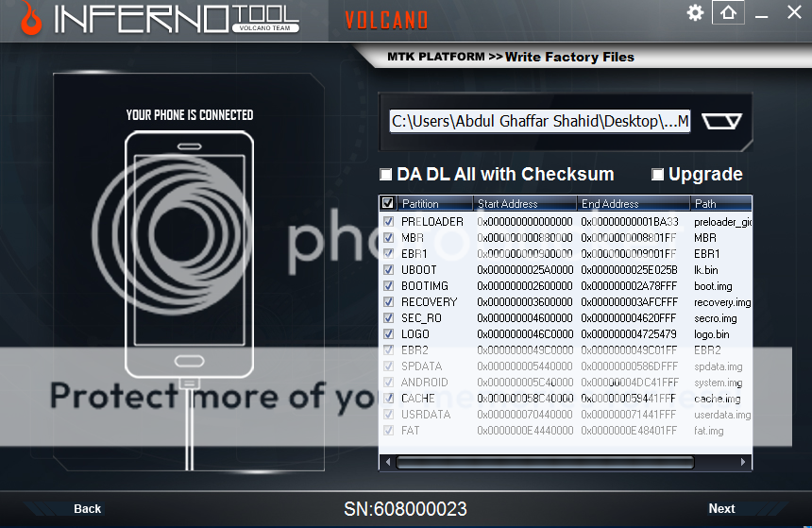Click the SN:608000023 serial number
The image size is (812, 528).
tap(405, 509)
